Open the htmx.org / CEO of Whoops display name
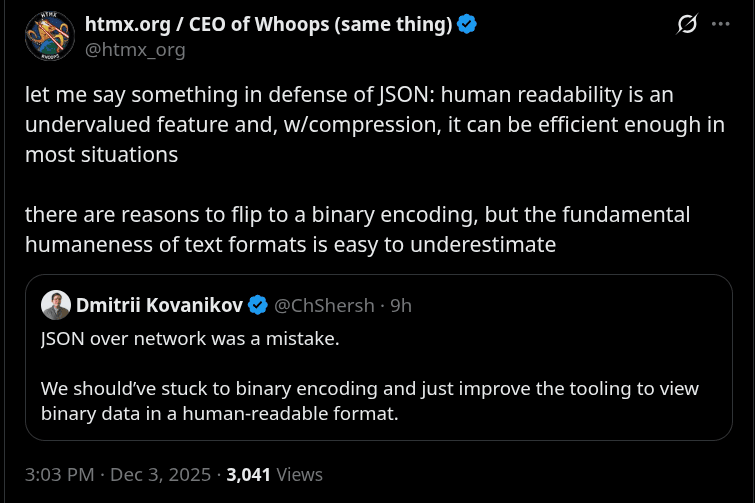 tap(268, 25)
